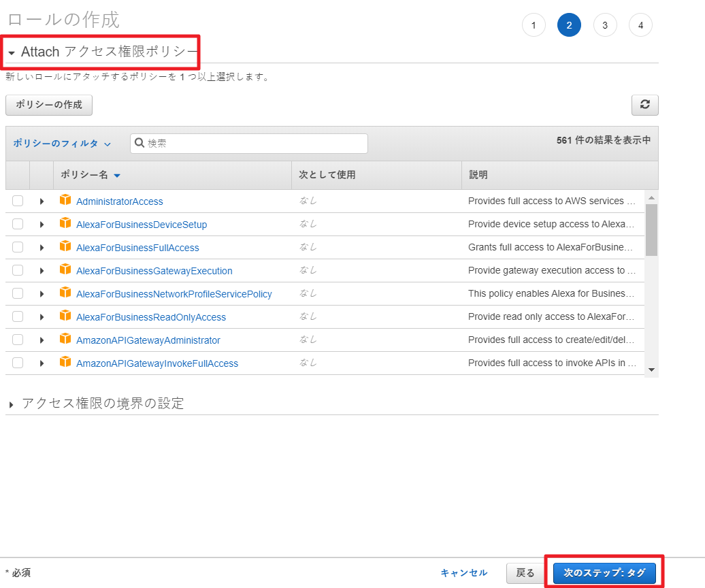Click the orange box icon beside AdministratorAccess
Image resolution: width=705 pixels, height=588 pixels.
click(65, 200)
